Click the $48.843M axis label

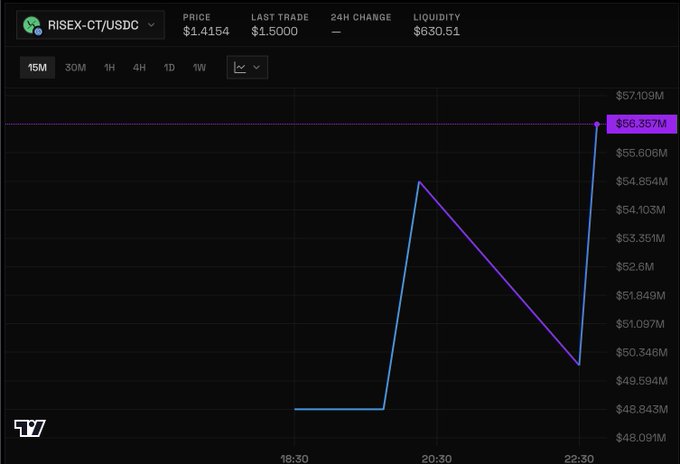[642, 409]
